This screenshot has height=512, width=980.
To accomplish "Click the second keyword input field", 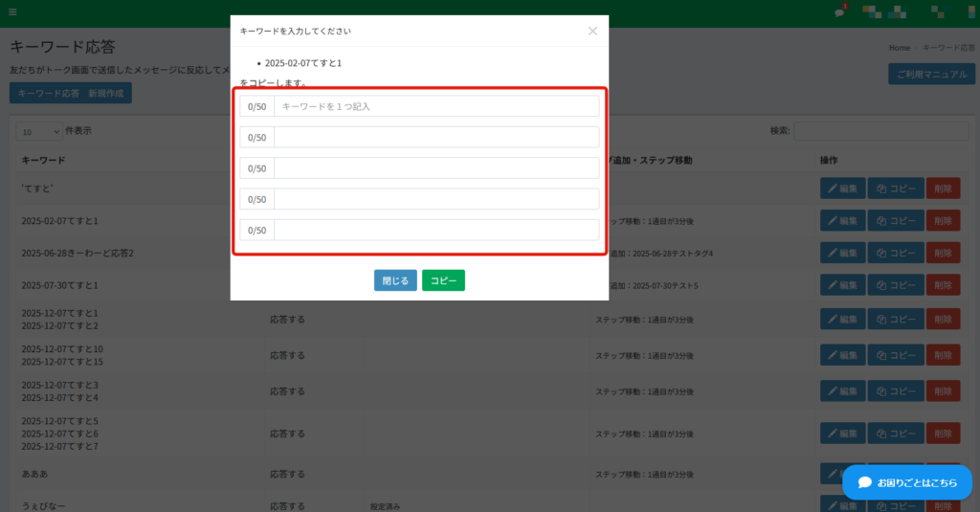I will pos(436,137).
